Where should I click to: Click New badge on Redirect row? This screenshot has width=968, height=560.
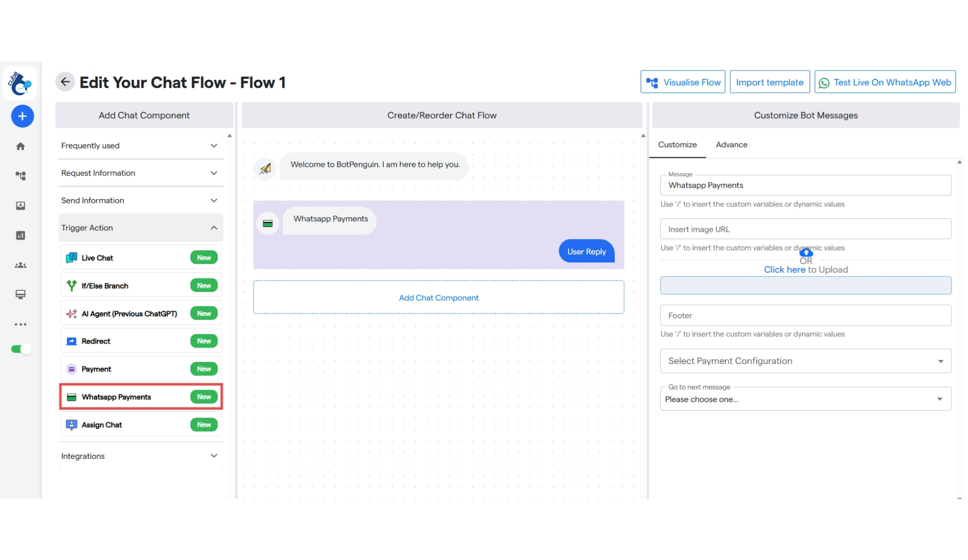204,341
